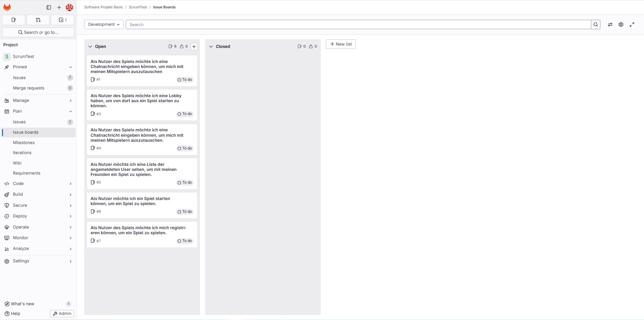This screenshot has width=644, height=320.
Task: Collapse the Open list
Action: coord(90,47)
